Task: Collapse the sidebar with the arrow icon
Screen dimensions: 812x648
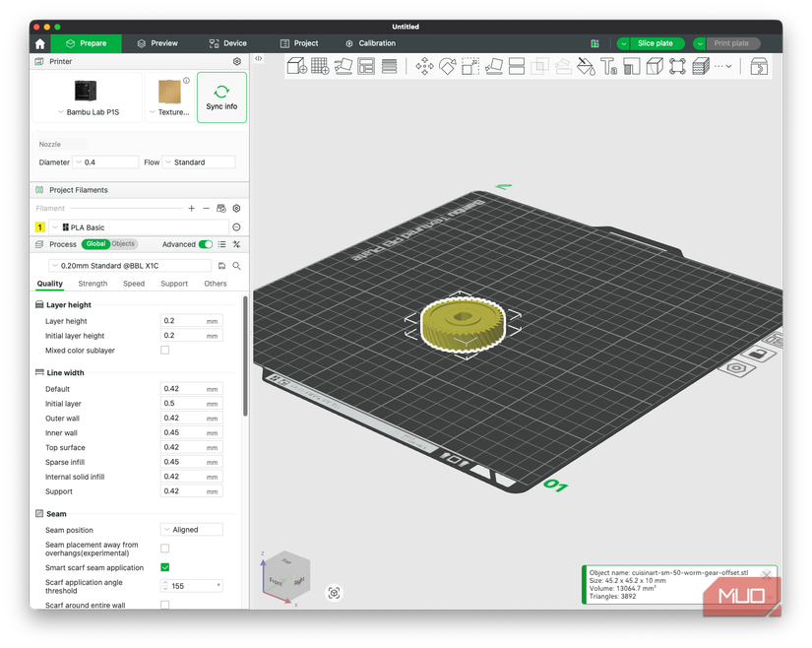Action: [x=259, y=58]
